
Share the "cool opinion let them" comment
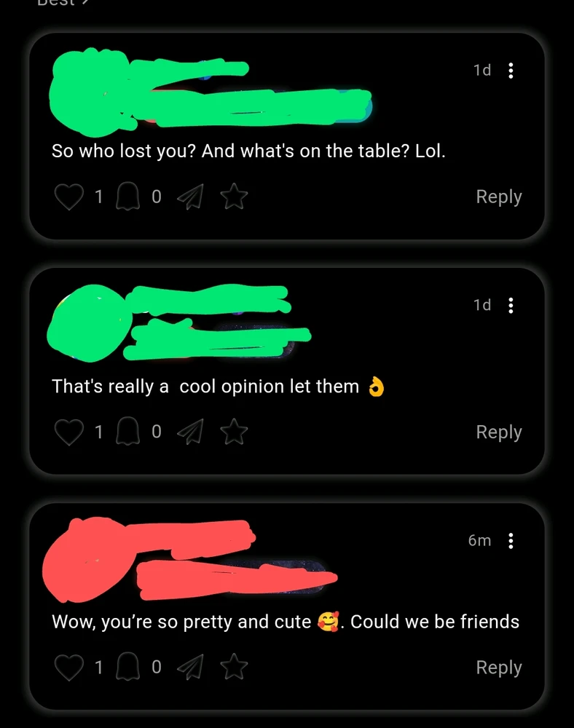[190, 432]
